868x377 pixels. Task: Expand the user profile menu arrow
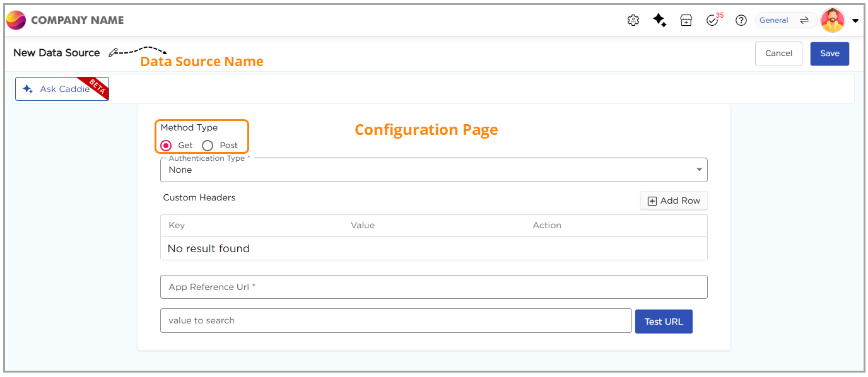pos(855,21)
